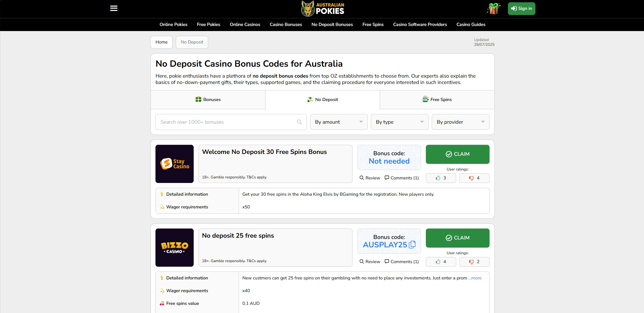Switch to the No Deposit tab
Image resolution: width=644 pixels, height=313 pixels.
(323, 99)
